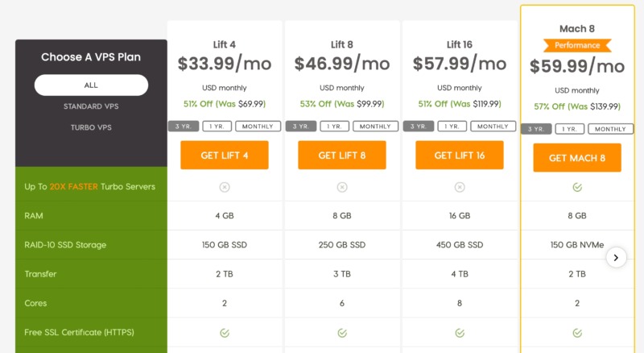Click the Get Mach 8 button
Screen dimensions: 644x353
(x=577, y=158)
